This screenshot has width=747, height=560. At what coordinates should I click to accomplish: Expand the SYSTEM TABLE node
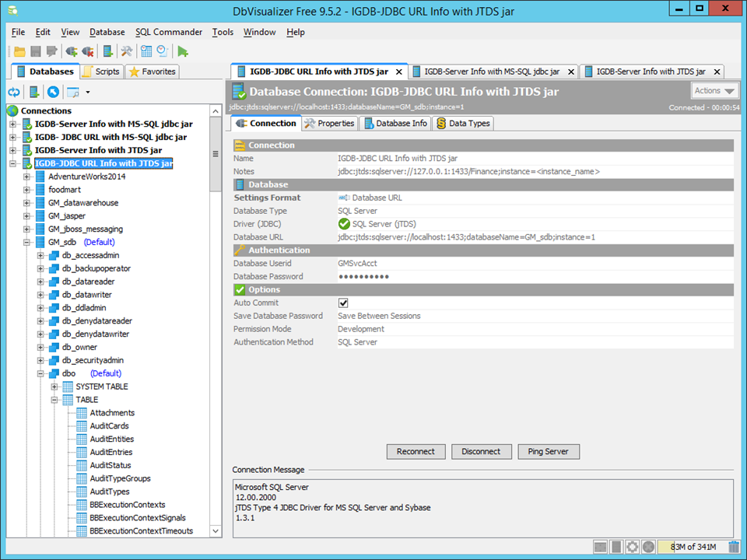point(54,387)
